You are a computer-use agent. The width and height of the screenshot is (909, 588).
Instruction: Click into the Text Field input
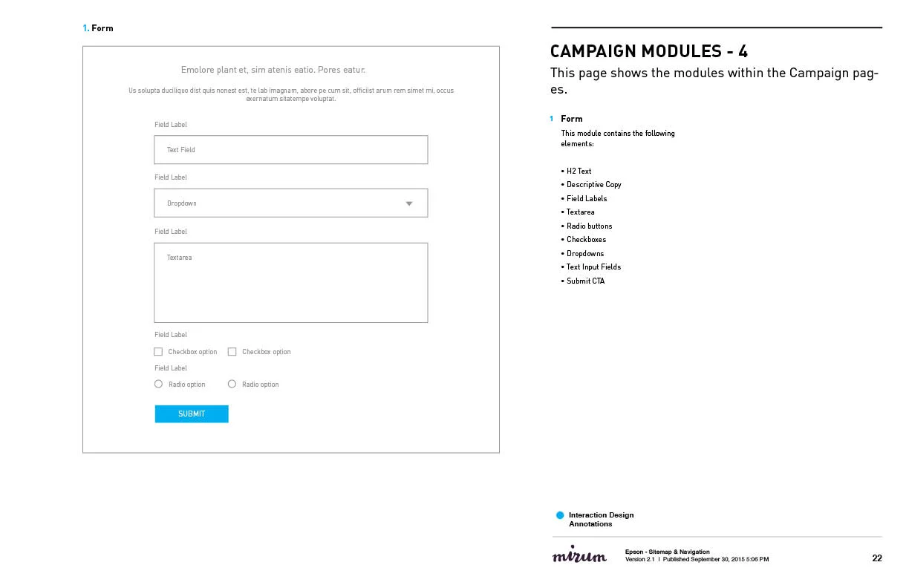pyautogui.click(x=291, y=149)
